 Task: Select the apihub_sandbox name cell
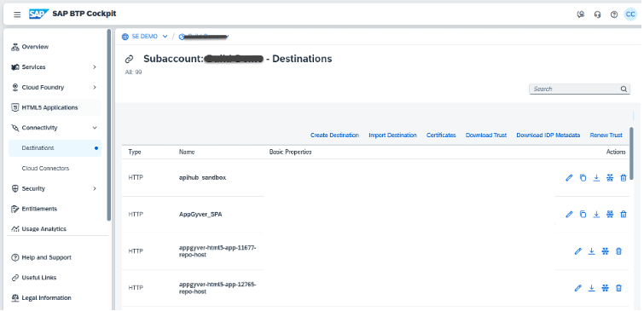tap(202, 178)
